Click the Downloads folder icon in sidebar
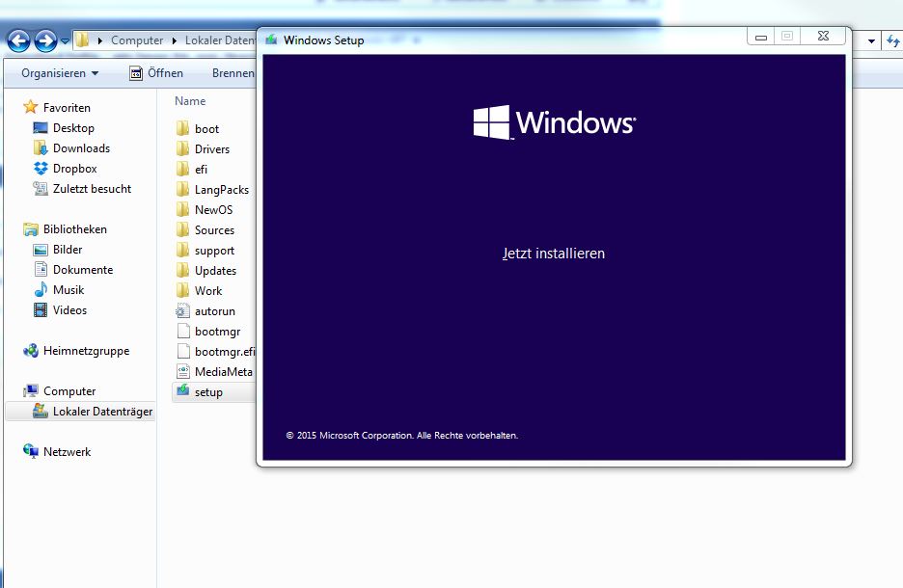The height and width of the screenshot is (588, 903). tap(41, 147)
